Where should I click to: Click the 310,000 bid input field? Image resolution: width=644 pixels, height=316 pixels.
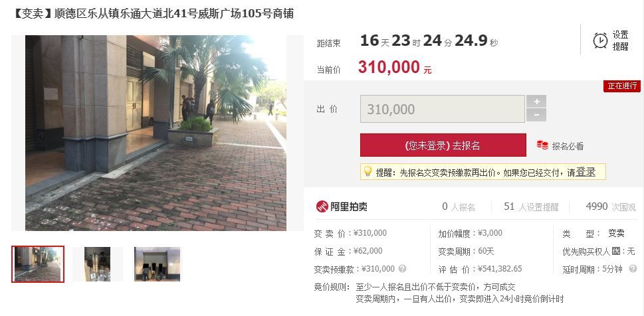tap(443, 109)
